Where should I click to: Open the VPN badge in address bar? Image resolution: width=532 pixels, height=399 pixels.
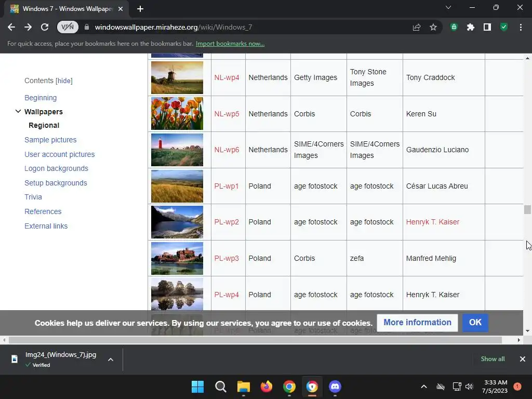(68, 27)
